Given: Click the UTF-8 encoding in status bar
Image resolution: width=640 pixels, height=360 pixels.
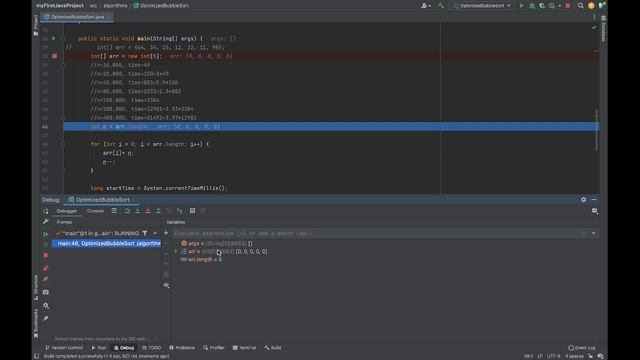Looking at the screenshot, I should click(x=554, y=356).
